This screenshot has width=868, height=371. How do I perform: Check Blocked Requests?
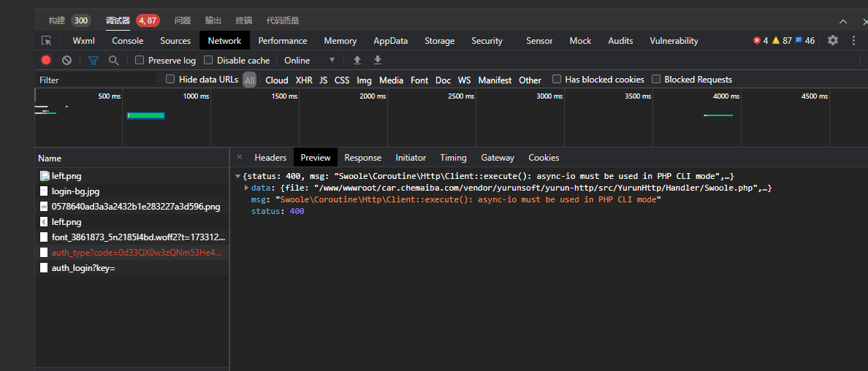656,79
